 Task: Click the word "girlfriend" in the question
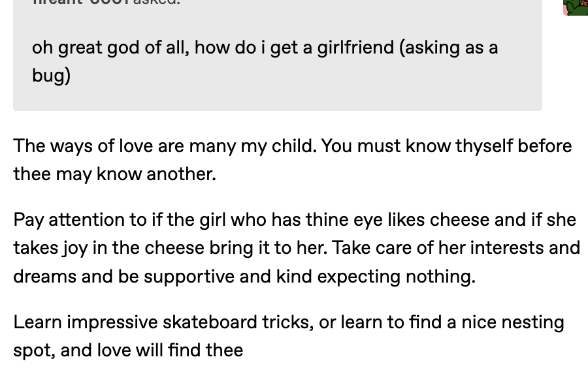pos(355,48)
